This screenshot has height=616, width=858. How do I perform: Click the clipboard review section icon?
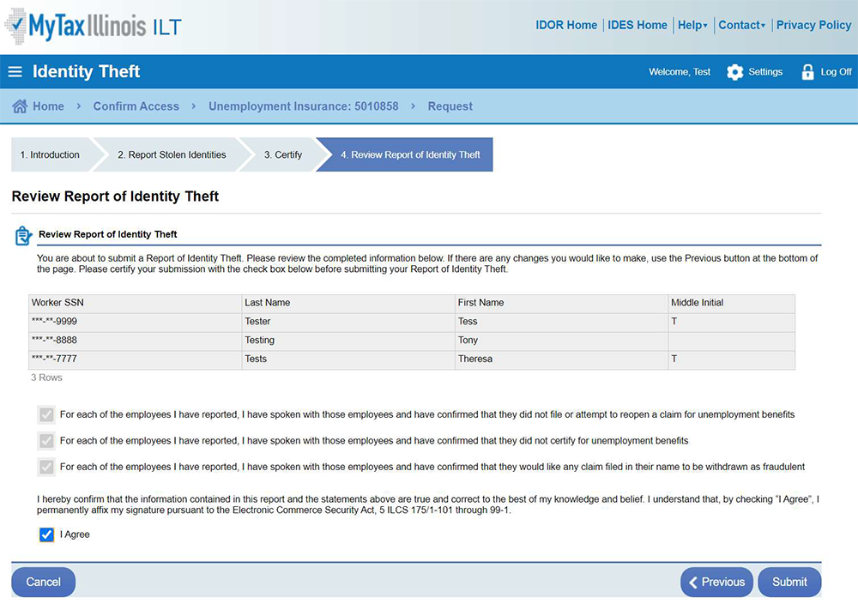tap(23, 236)
